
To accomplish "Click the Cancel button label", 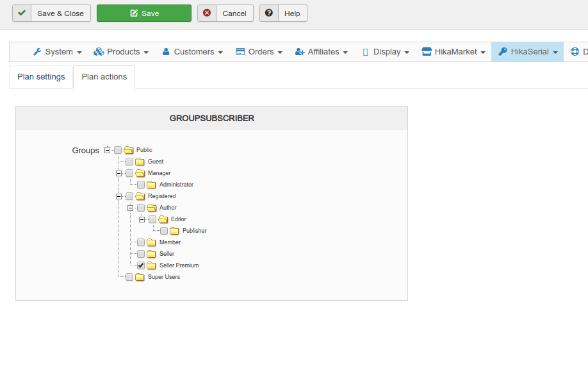I will [234, 13].
